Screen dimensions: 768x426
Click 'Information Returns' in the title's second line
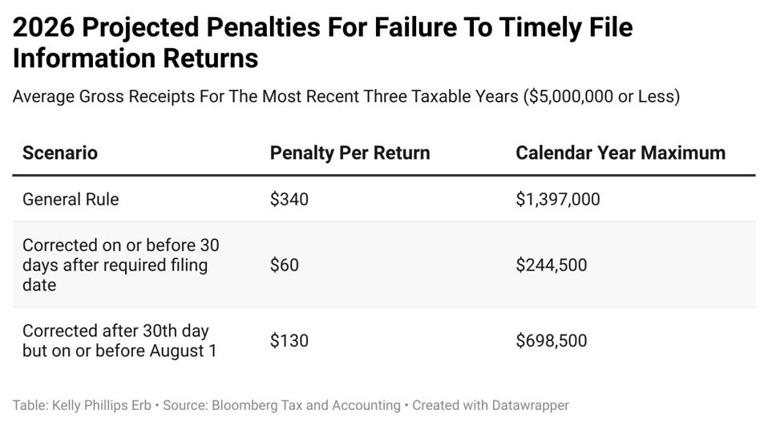(x=135, y=58)
